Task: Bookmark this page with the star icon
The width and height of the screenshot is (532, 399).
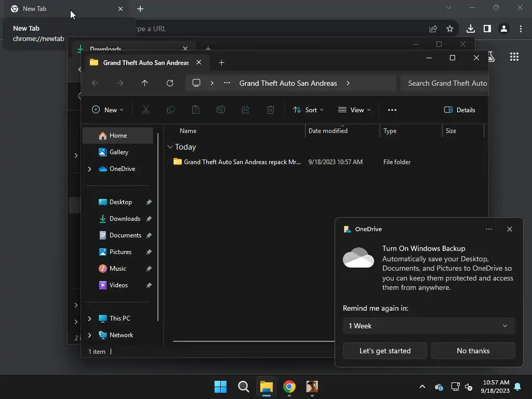Action: point(450,29)
